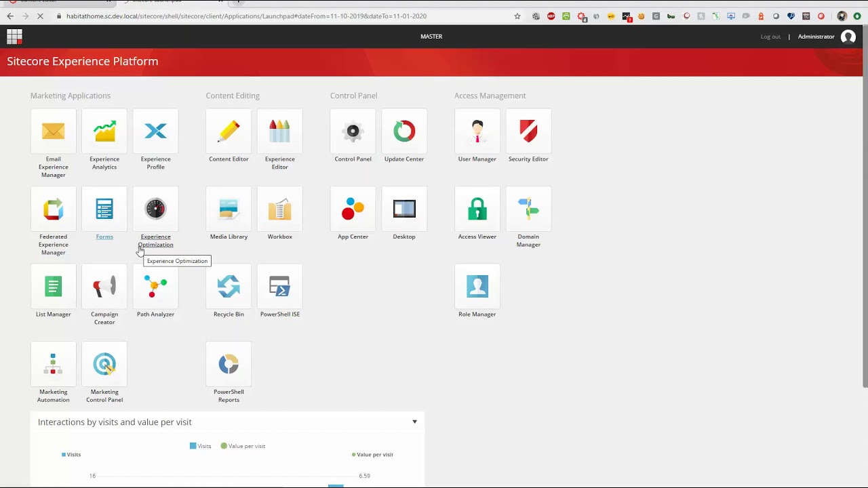Image resolution: width=868 pixels, height=488 pixels.
Task: Open Media Library
Action: (x=229, y=209)
